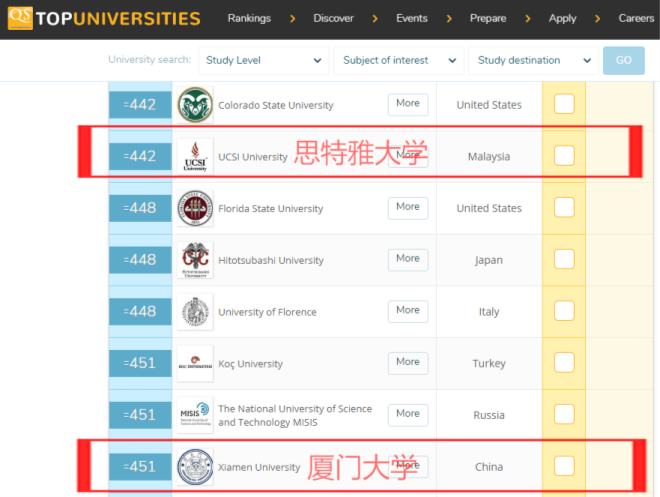The height and width of the screenshot is (497, 660).
Task: Open Xiamen University seal logo
Action: pyautogui.click(x=195, y=467)
